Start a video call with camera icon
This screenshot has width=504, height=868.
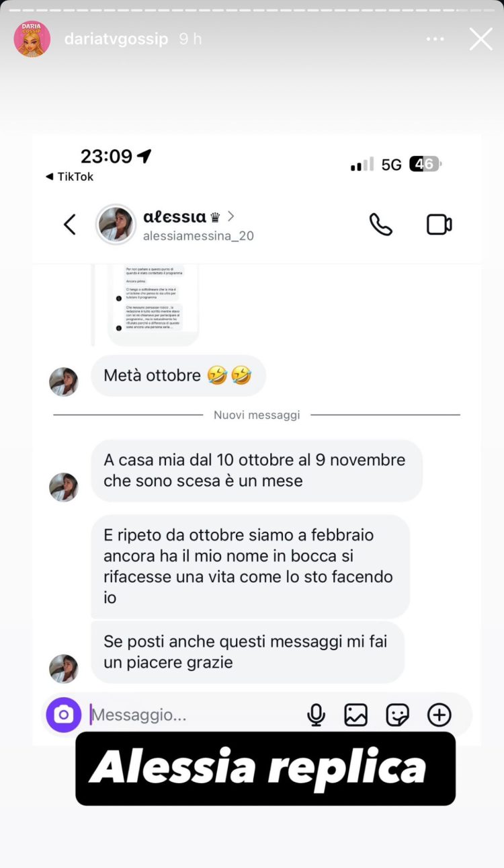[439, 225]
